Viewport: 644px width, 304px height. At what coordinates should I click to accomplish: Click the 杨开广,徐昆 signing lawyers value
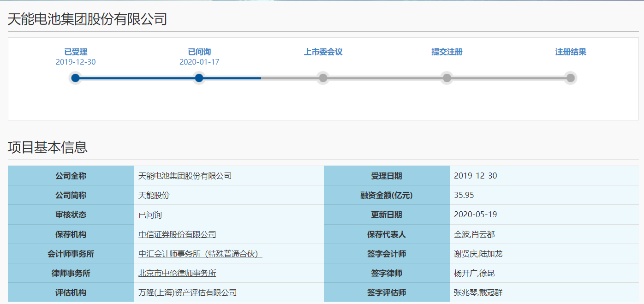click(474, 273)
